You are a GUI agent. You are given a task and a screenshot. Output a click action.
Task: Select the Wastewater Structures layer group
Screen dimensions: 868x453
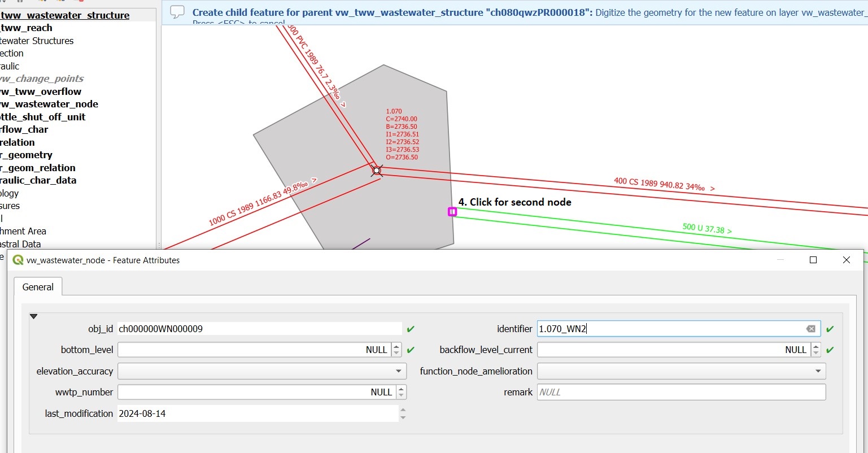tap(37, 41)
